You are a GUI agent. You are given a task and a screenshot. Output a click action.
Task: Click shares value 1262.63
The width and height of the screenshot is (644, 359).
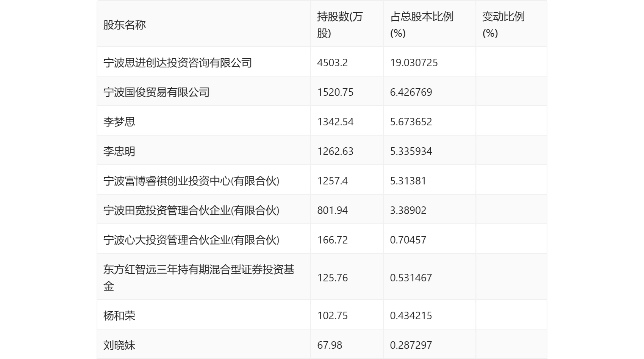335,151
